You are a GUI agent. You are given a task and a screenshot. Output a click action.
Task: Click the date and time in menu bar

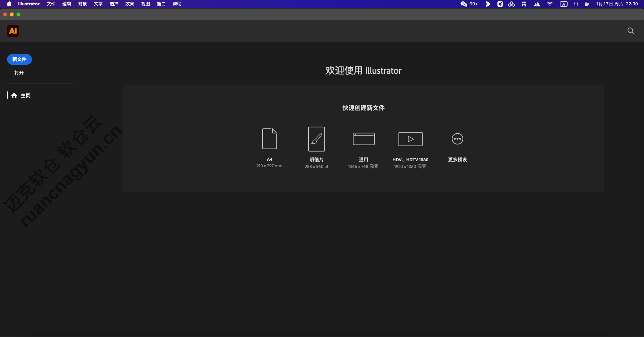coord(617,4)
